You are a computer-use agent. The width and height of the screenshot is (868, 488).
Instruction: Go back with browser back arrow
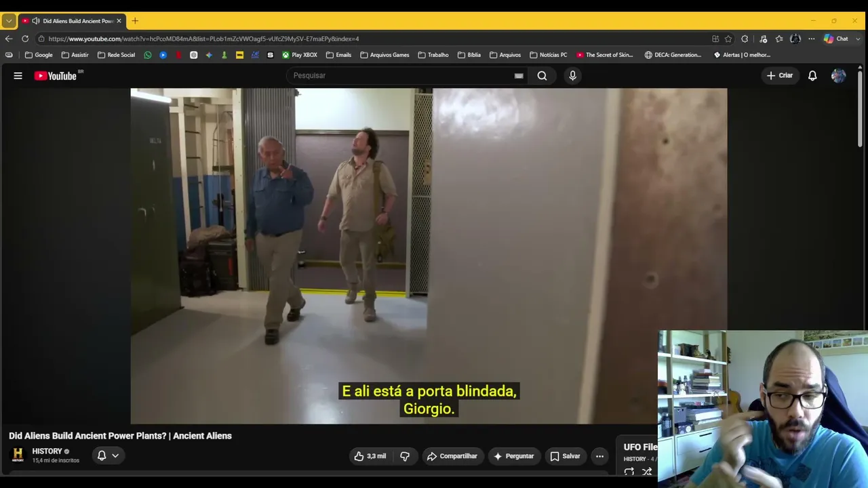(x=9, y=39)
